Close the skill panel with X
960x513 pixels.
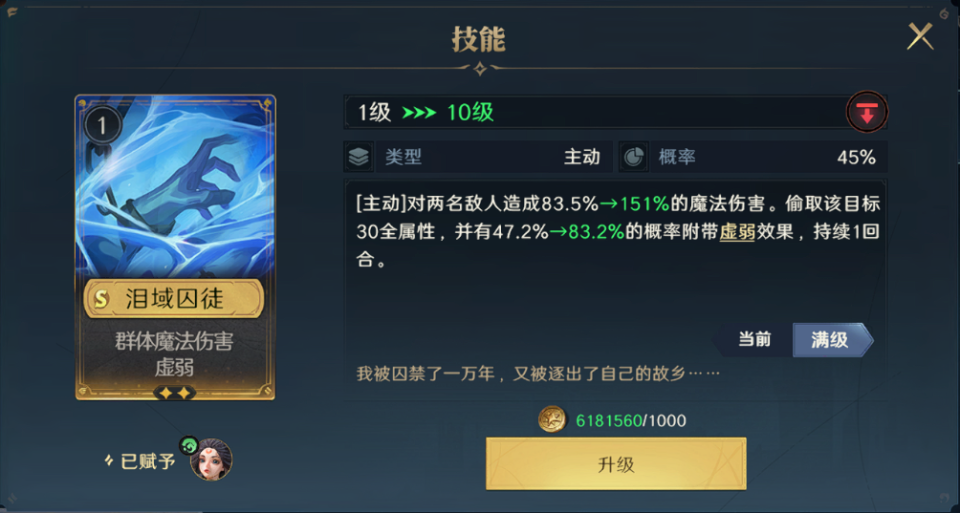[920, 37]
